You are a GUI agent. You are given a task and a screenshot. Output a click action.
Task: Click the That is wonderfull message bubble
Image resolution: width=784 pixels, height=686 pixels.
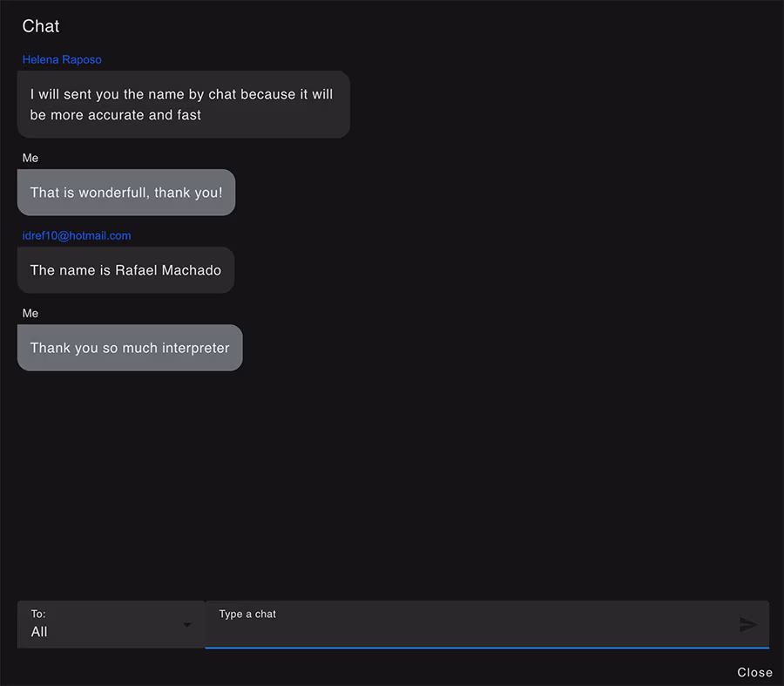(126, 192)
